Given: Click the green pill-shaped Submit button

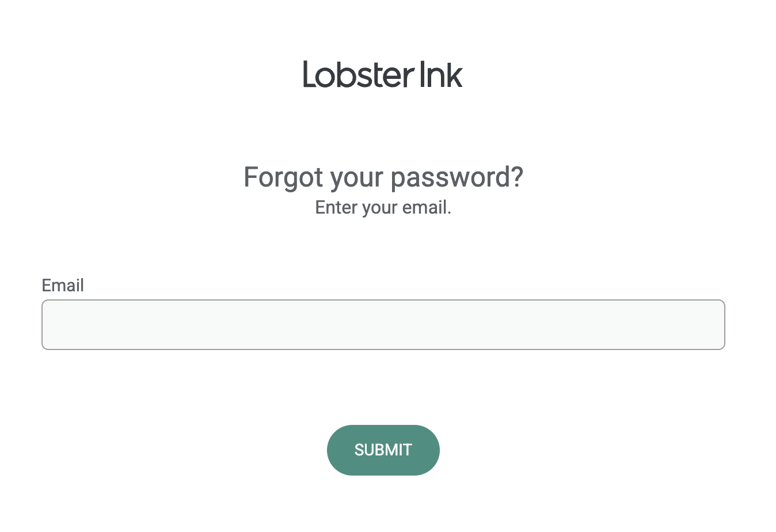Looking at the screenshot, I should click(383, 450).
